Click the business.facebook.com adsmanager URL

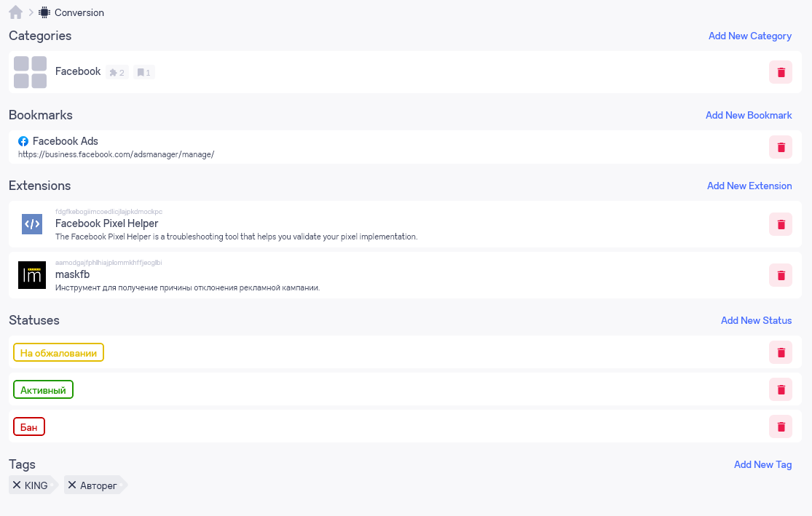click(116, 154)
